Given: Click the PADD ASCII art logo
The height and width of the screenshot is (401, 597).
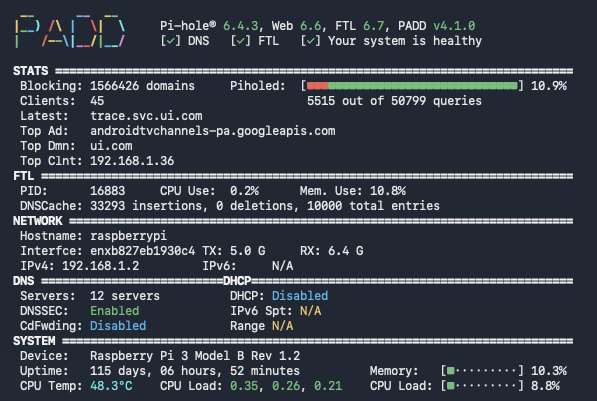Looking at the screenshot, I should pos(70,32).
